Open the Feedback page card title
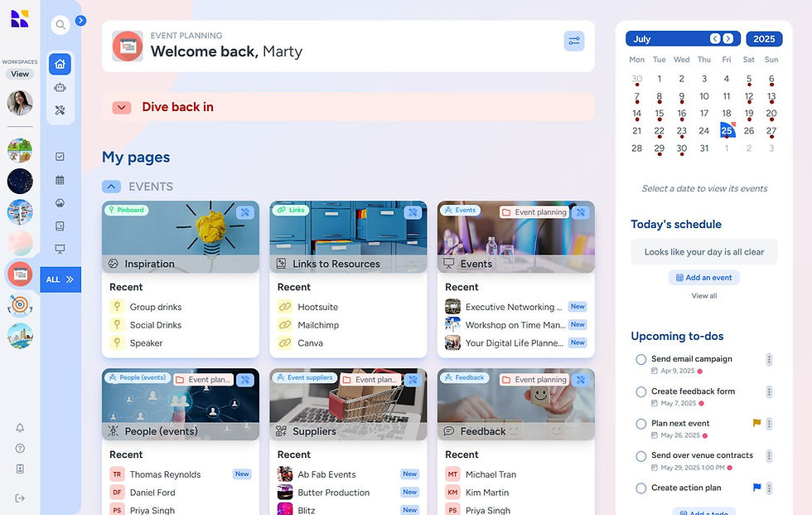The width and height of the screenshot is (812, 515). point(482,431)
